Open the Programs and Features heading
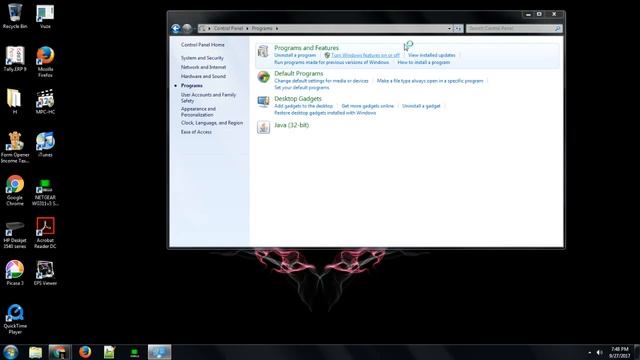The image size is (640, 360). (x=306, y=48)
